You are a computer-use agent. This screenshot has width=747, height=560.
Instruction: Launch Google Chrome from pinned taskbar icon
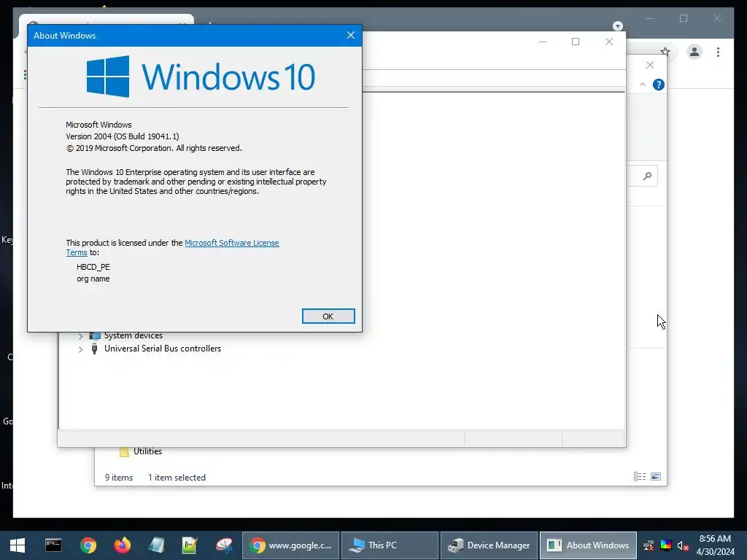(88, 545)
